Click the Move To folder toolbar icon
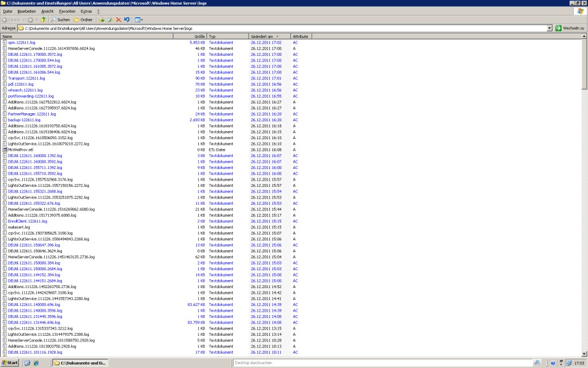 tap(102, 20)
